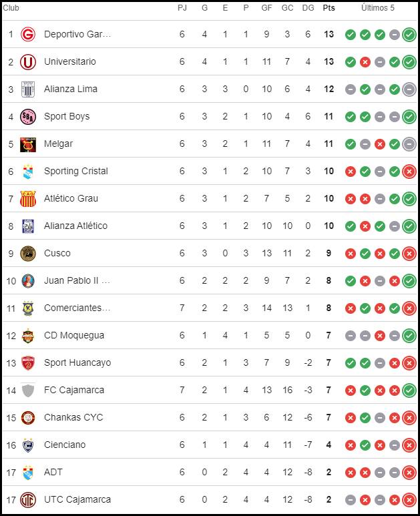The image size is (420, 516).
Task: Click the Deportivo Garcilaso red G logo
Action: (28, 34)
